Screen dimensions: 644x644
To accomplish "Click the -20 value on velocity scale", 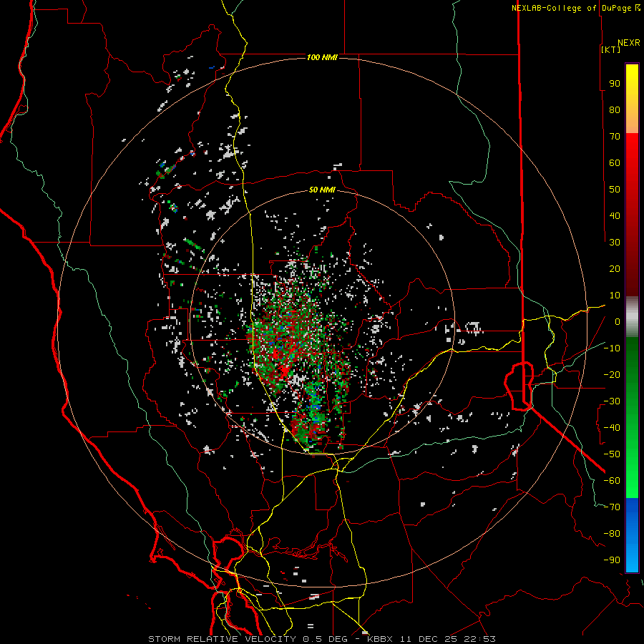I will point(612,374).
